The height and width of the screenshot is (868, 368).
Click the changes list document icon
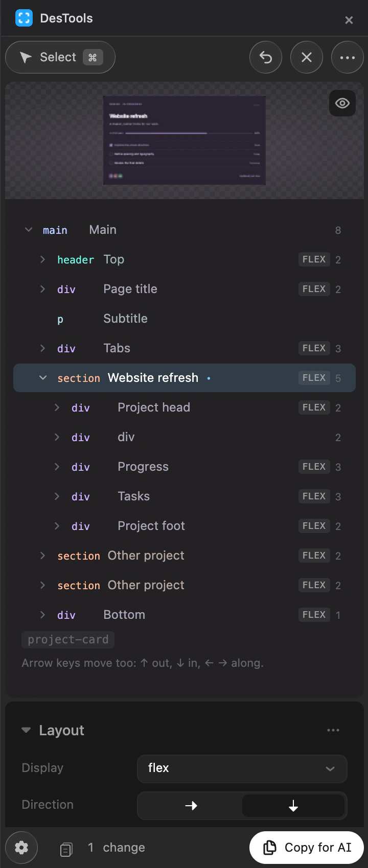66,849
